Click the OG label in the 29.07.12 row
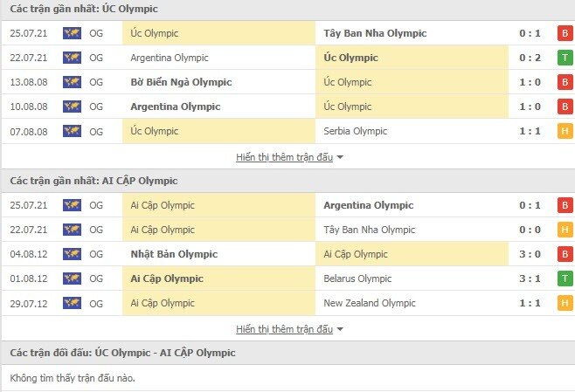Image resolution: width=575 pixels, height=392 pixels. pyautogui.click(x=96, y=303)
